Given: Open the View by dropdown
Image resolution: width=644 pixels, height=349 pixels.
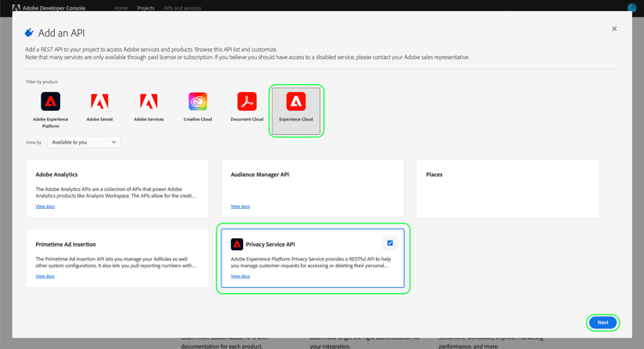Looking at the screenshot, I should (84, 142).
